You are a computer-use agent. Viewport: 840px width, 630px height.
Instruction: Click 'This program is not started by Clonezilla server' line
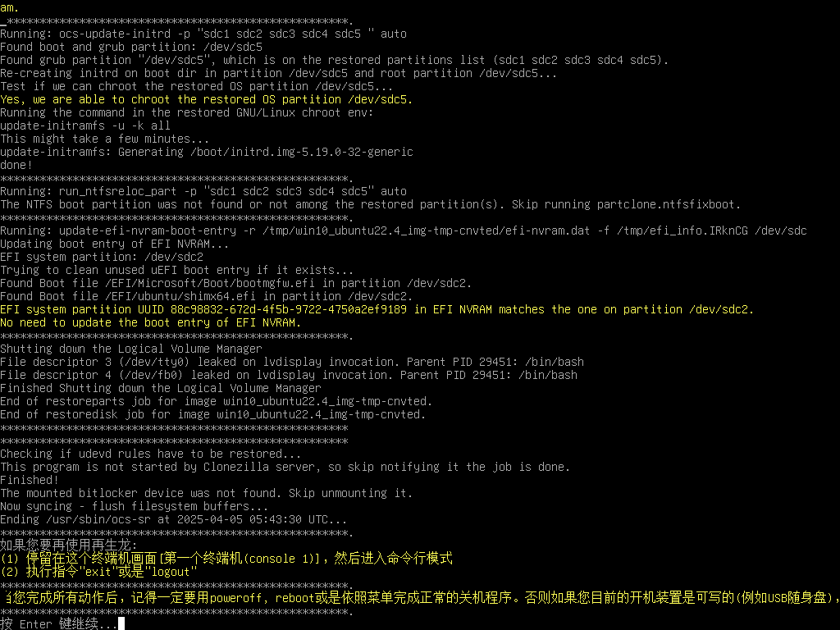coord(285,467)
